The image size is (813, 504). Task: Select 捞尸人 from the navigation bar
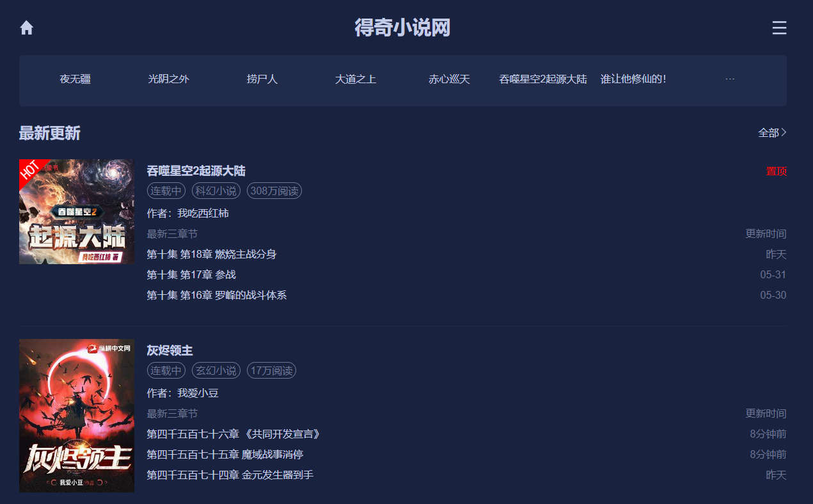point(262,79)
